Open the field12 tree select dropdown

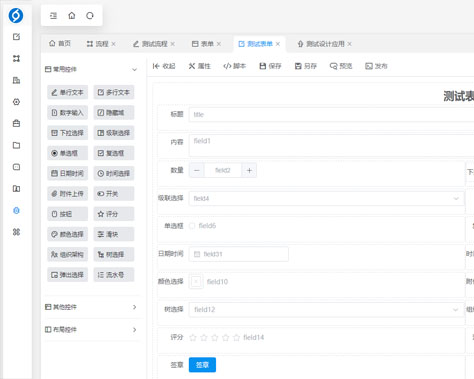coord(326,310)
